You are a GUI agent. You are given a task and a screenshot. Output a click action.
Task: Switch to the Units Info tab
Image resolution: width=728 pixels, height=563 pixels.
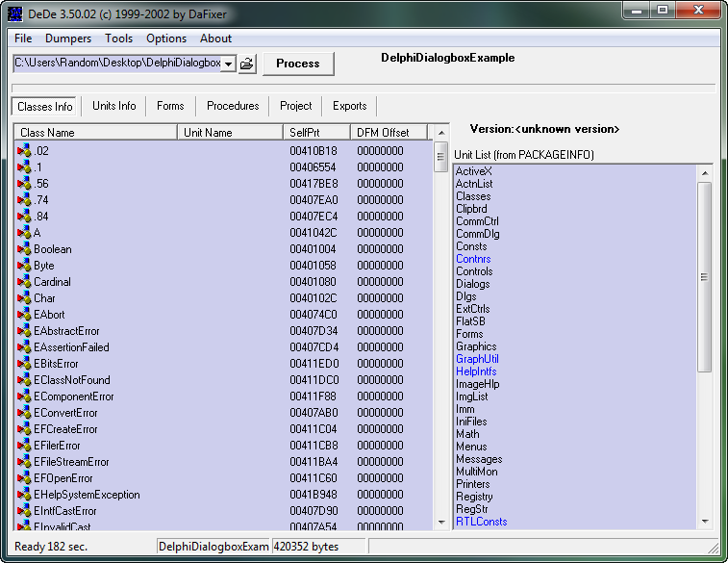tap(114, 106)
